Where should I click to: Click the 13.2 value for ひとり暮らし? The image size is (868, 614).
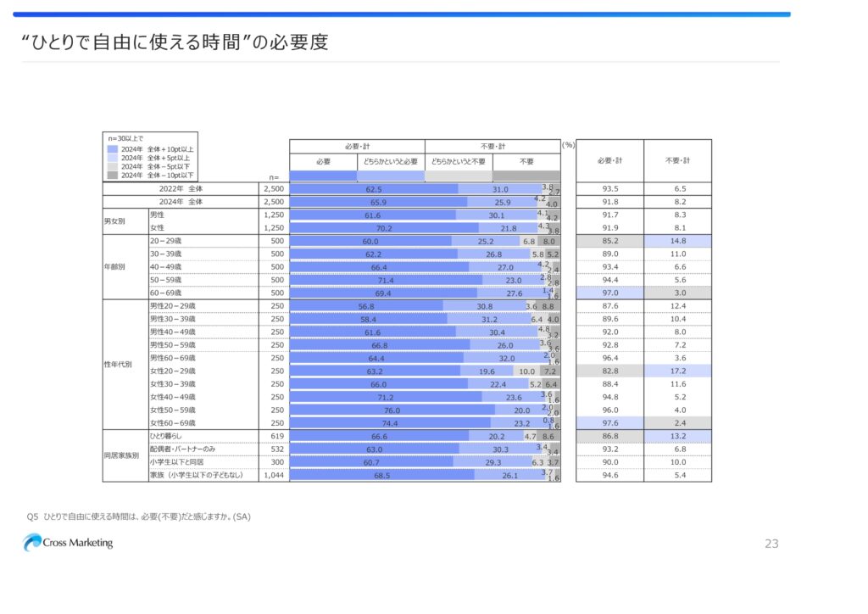coord(678,436)
